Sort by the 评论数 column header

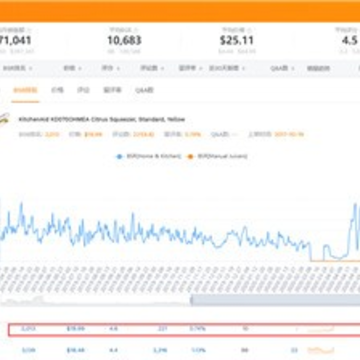152,68
